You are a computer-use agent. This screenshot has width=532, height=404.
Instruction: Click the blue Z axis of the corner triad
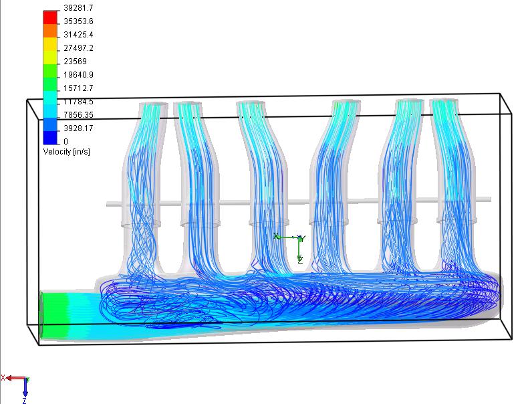click(x=25, y=388)
